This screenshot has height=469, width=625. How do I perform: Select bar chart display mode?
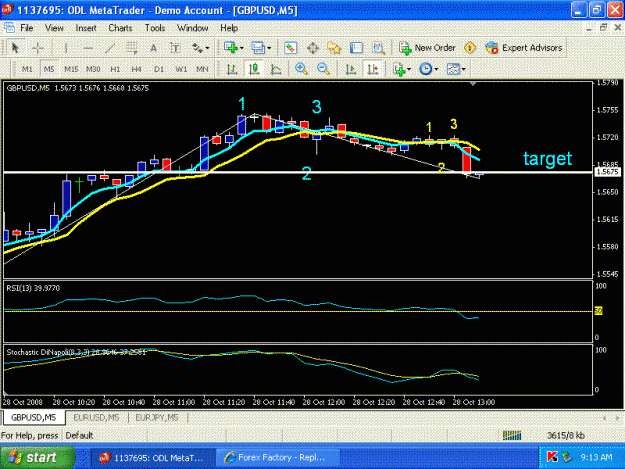click(x=232, y=69)
